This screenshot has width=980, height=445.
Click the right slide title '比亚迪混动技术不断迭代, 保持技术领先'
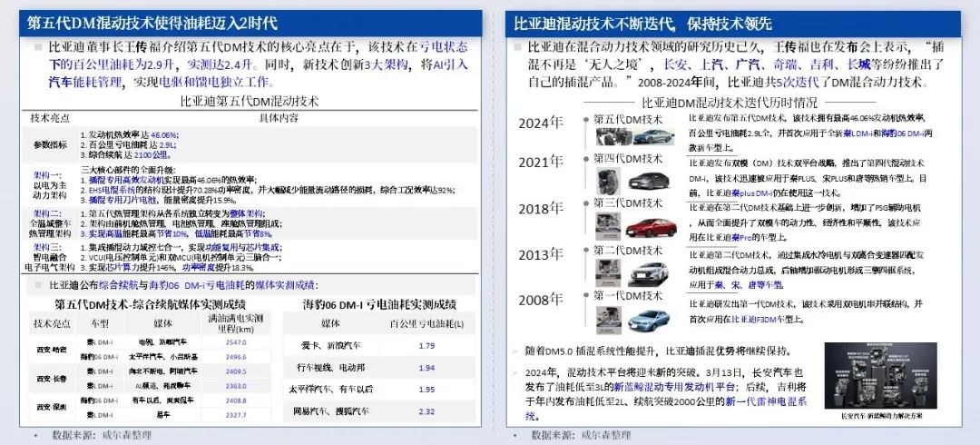point(643,25)
